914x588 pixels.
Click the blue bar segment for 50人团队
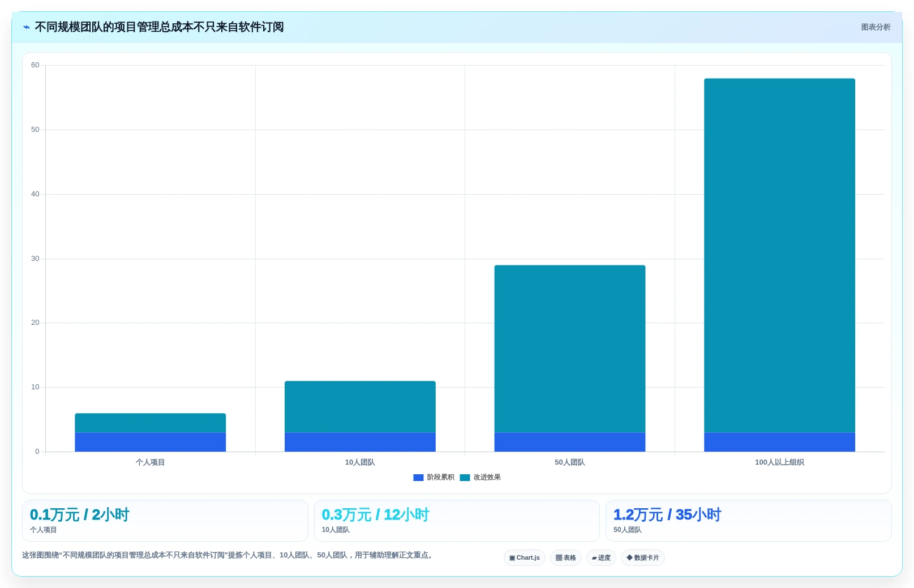point(570,442)
